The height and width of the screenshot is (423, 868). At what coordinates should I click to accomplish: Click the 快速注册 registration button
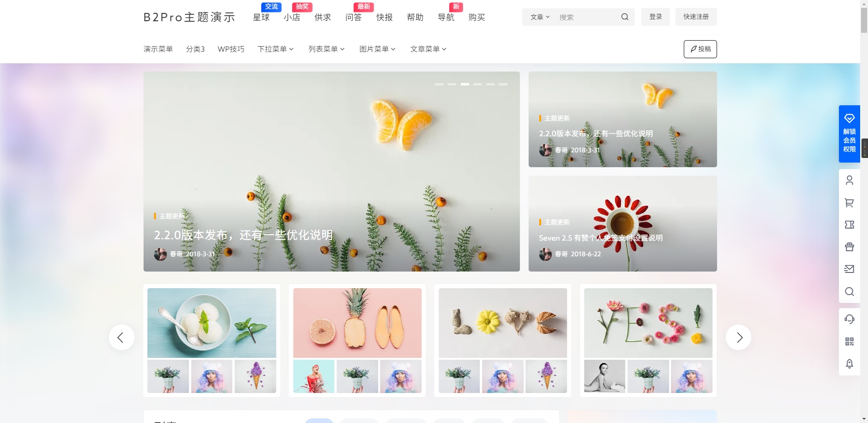(x=695, y=17)
